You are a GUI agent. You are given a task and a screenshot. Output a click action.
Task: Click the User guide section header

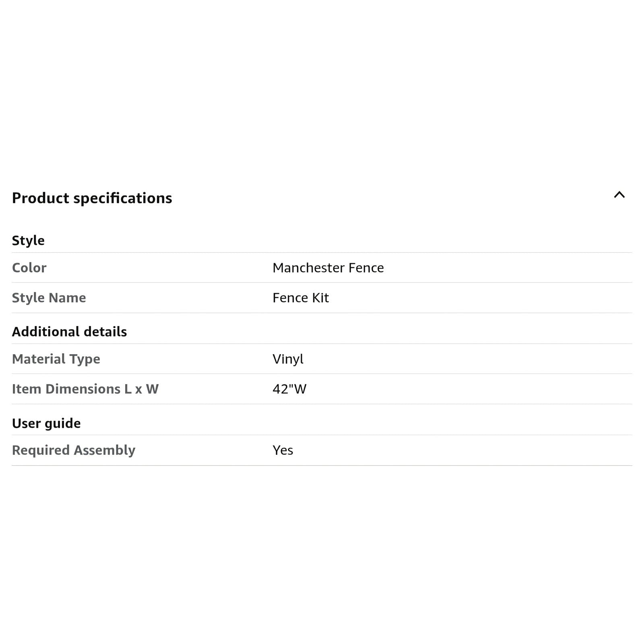pos(46,423)
